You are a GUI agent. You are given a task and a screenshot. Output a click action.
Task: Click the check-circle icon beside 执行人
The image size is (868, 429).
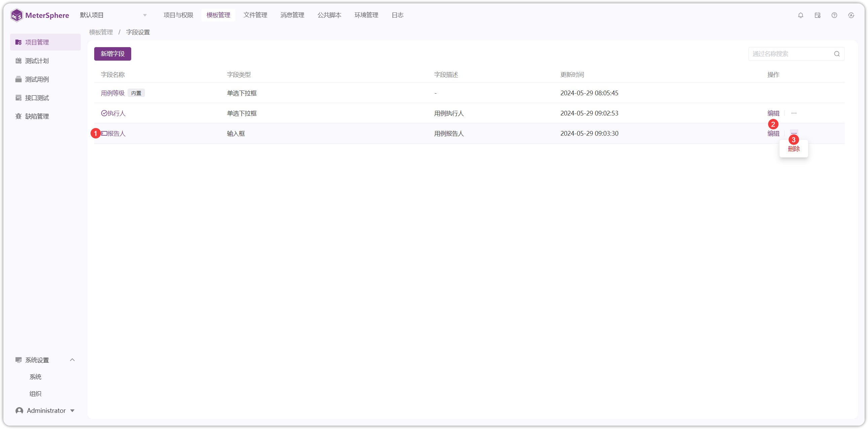[x=104, y=113]
